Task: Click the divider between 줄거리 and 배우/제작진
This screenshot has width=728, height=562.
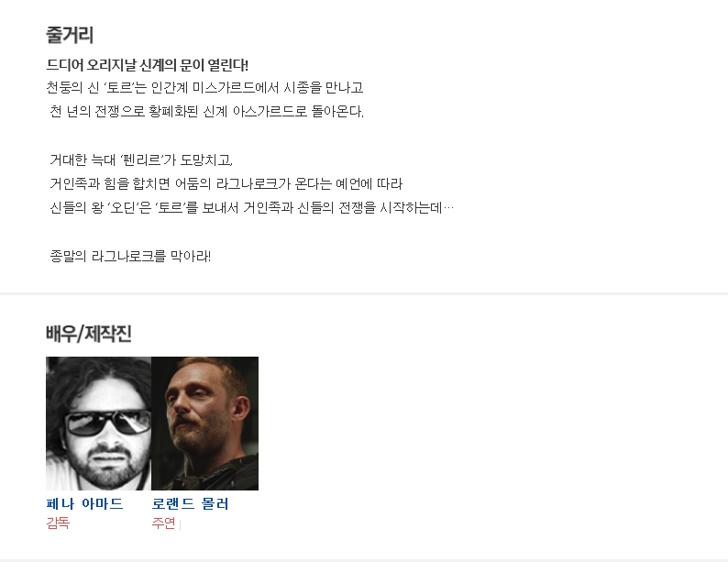Action: (364, 293)
